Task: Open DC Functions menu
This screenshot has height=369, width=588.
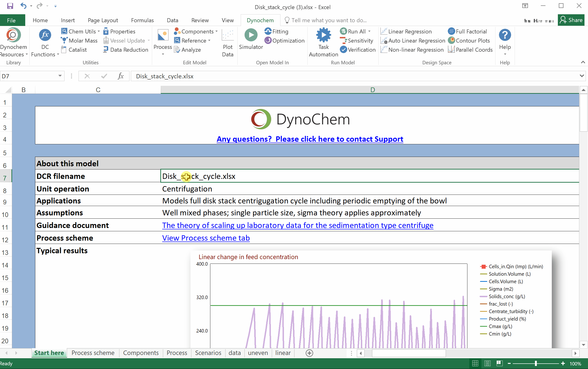Action: click(45, 43)
